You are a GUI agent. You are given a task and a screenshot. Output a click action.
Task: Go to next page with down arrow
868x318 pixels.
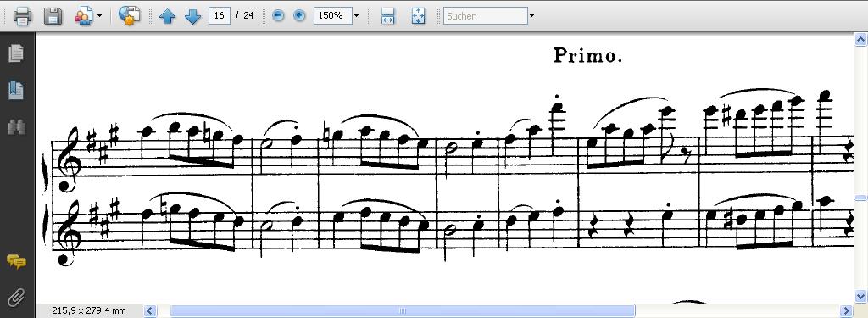192,16
